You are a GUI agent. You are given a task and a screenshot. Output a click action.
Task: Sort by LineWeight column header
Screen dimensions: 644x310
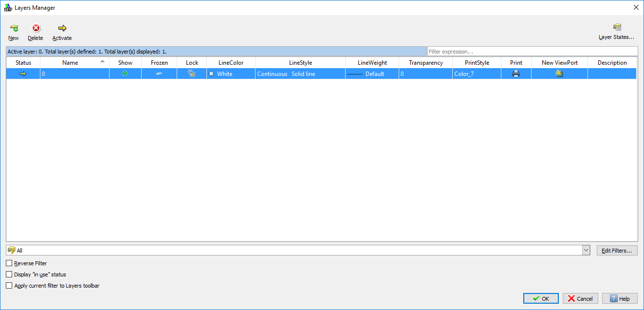[372, 63]
